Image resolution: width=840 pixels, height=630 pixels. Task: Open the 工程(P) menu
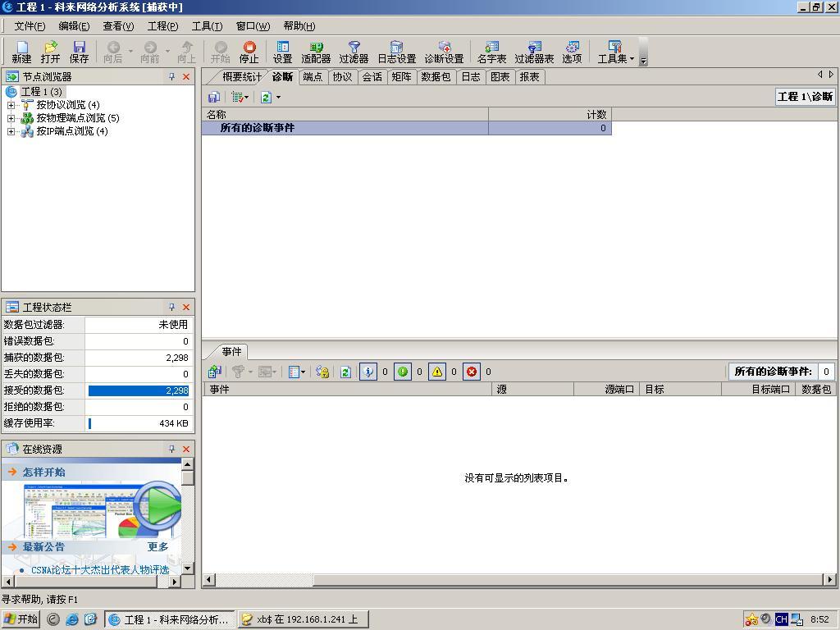[x=162, y=26]
